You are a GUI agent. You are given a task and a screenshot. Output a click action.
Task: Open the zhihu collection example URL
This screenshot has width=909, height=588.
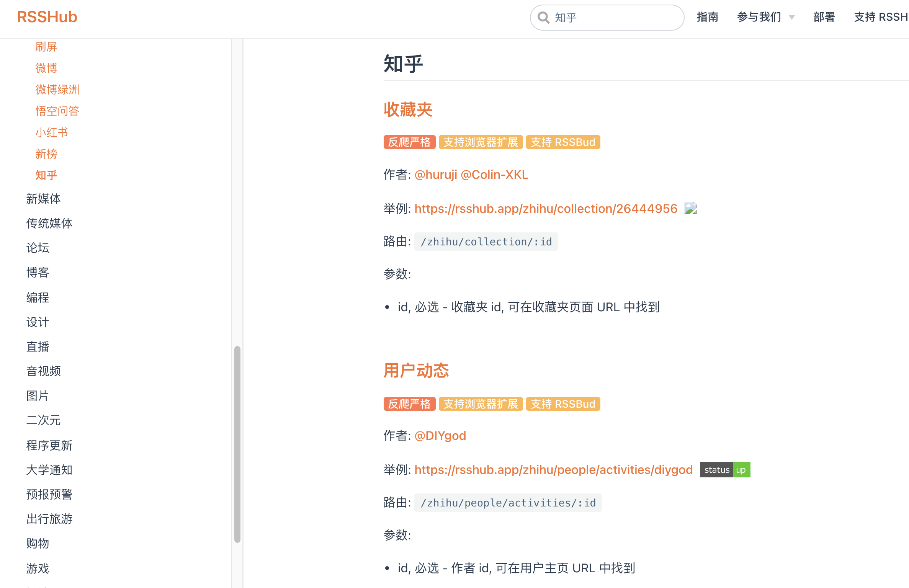click(x=546, y=209)
